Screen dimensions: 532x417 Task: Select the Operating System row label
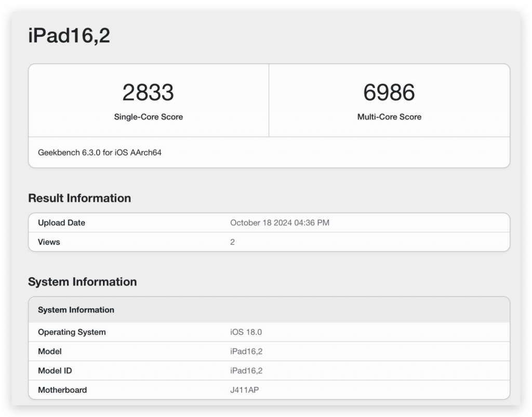point(72,332)
